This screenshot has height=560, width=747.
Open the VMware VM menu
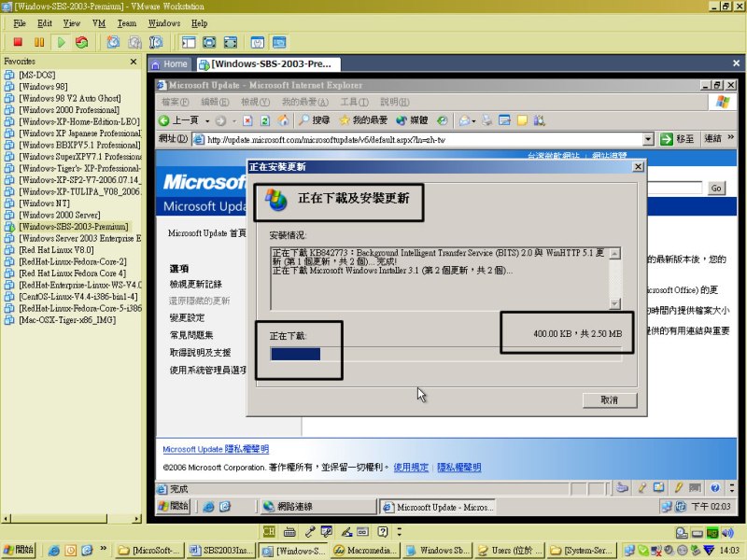pyautogui.click(x=99, y=23)
